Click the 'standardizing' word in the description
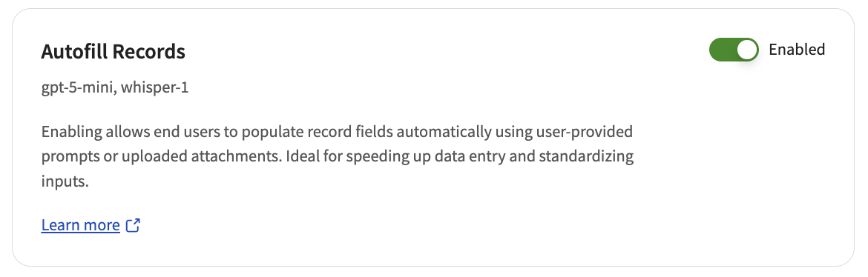The width and height of the screenshot is (868, 277). click(x=586, y=156)
